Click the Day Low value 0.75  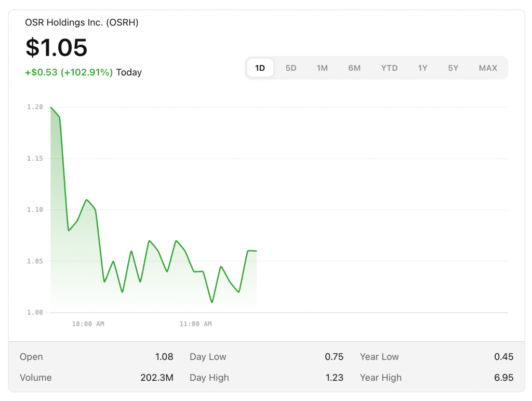tap(335, 357)
